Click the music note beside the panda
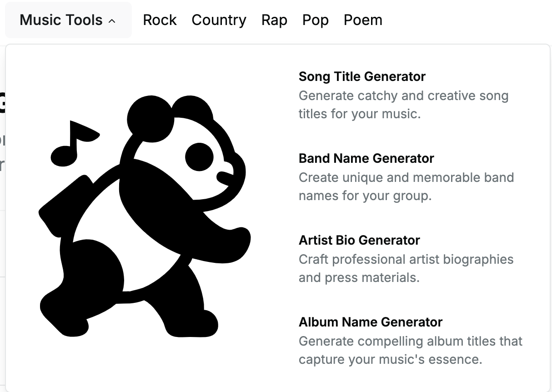Screen dimensions: 552x392 73,143
